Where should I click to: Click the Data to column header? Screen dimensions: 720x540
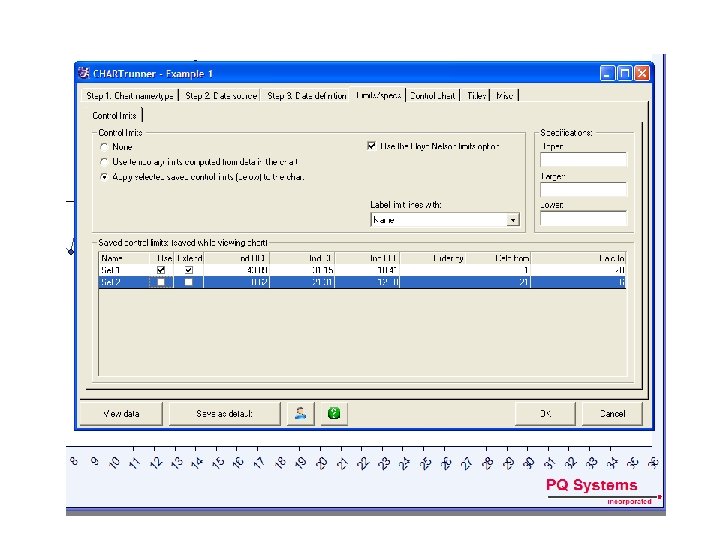579,258
